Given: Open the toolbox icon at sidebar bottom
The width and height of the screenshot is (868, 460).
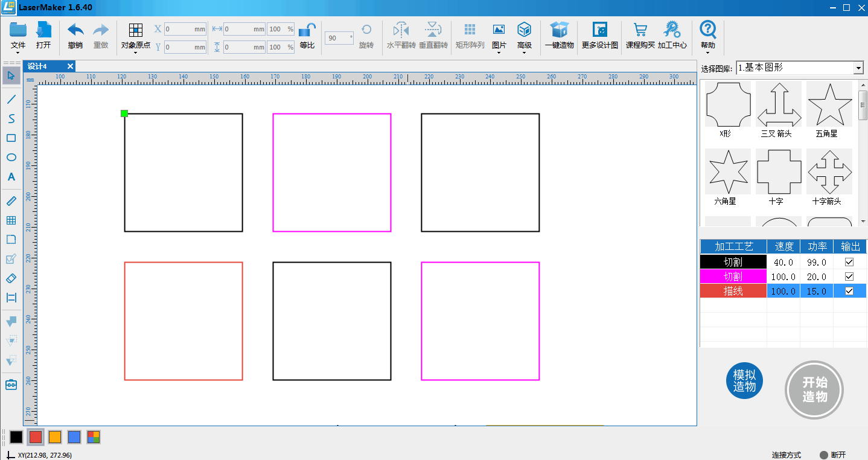Looking at the screenshot, I should 11,385.
